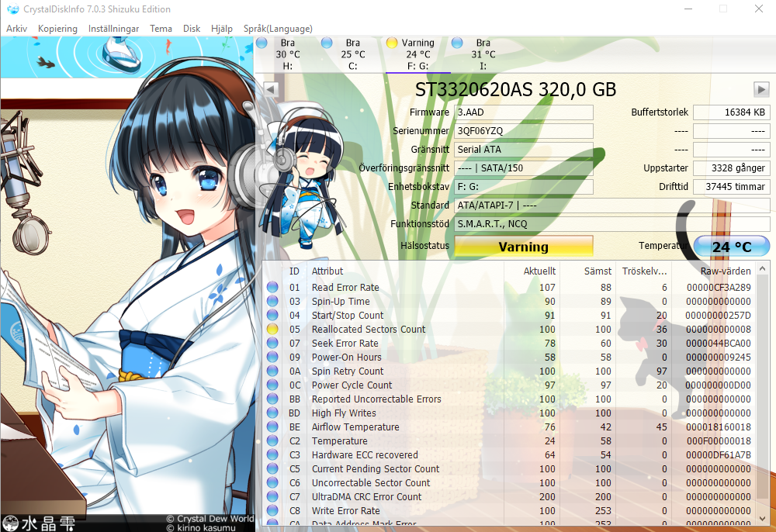This screenshot has height=532, width=776.
Task: Click the status orb for Hardware ECC recovered
Action: point(272,454)
